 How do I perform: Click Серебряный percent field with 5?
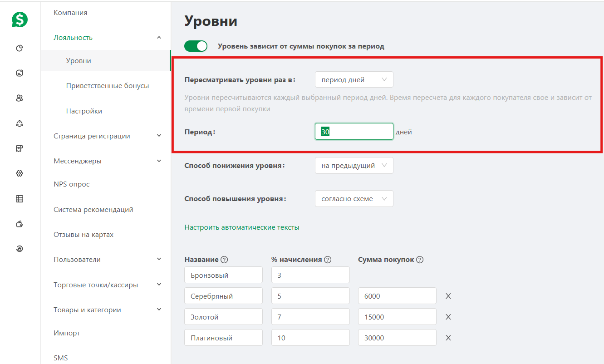tap(310, 296)
